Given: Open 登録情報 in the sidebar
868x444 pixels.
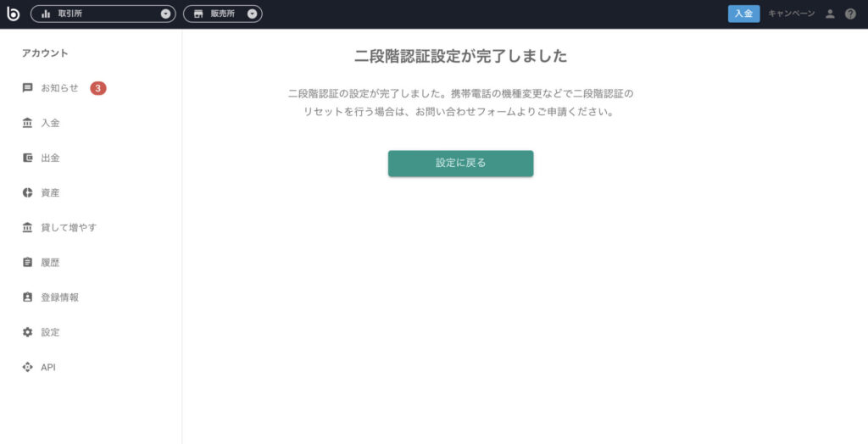Looking at the screenshot, I should tap(60, 297).
